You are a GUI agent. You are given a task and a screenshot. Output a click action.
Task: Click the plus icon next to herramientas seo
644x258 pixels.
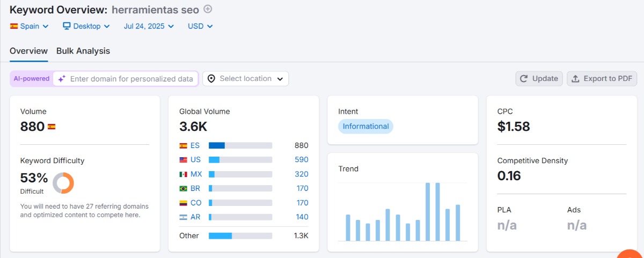(208, 9)
